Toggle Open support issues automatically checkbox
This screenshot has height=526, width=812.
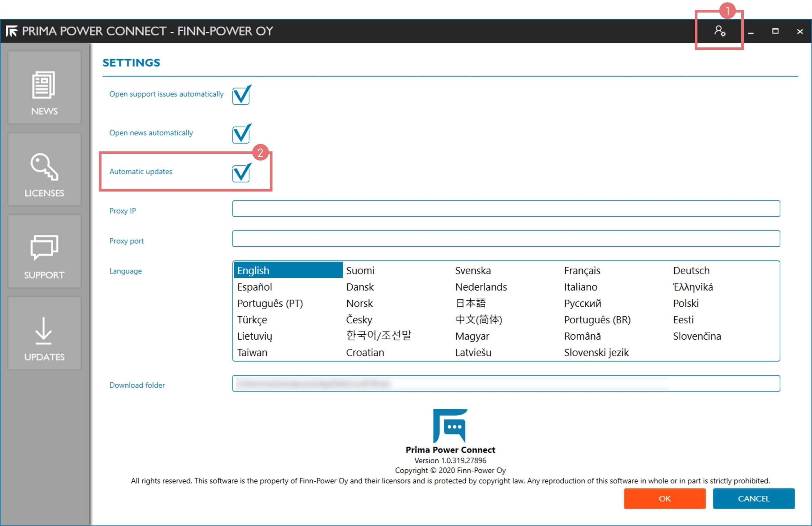(x=241, y=95)
